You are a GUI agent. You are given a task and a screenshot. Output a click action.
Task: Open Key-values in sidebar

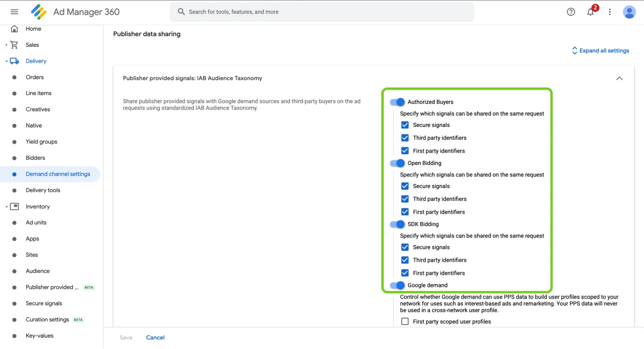pyautogui.click(x=40, y=336)
